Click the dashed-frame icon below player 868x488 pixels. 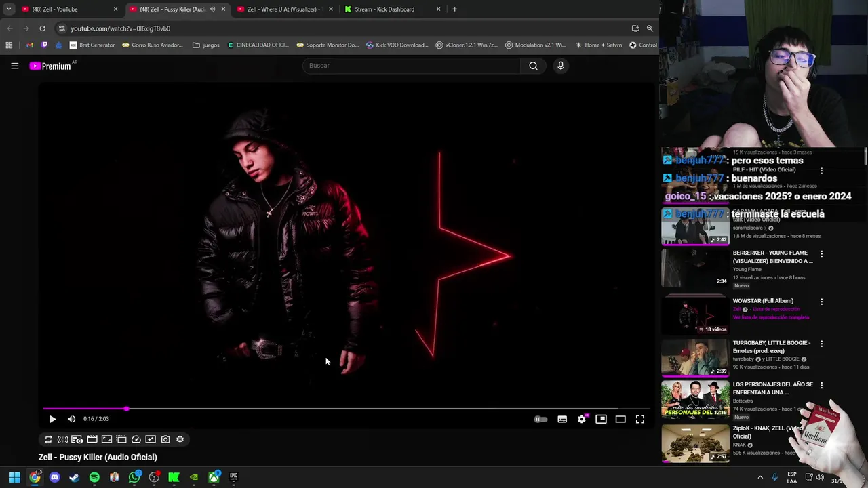click(x=121, y=439)
